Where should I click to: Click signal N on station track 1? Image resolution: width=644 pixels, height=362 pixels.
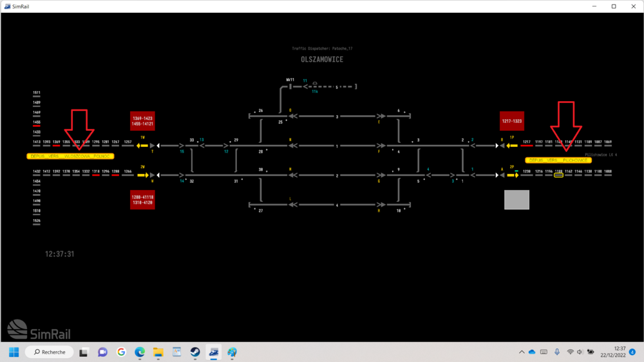click(292, 146)
